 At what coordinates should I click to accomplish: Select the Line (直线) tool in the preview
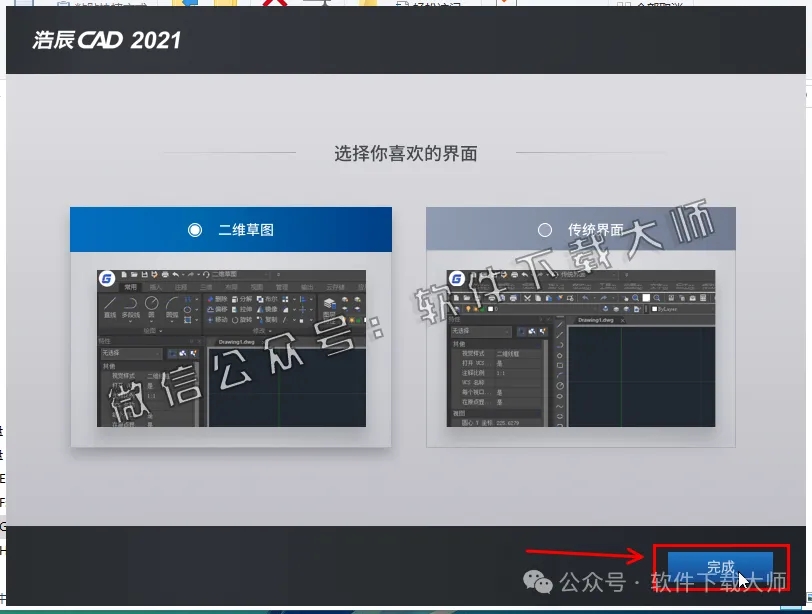(x=108, y=303)
